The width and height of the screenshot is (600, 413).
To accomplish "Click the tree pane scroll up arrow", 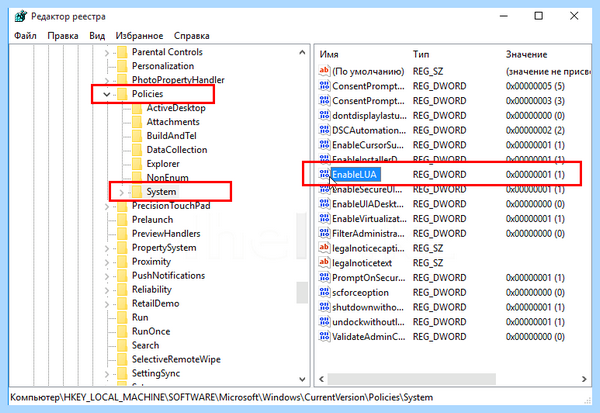I will click(302, 52).
